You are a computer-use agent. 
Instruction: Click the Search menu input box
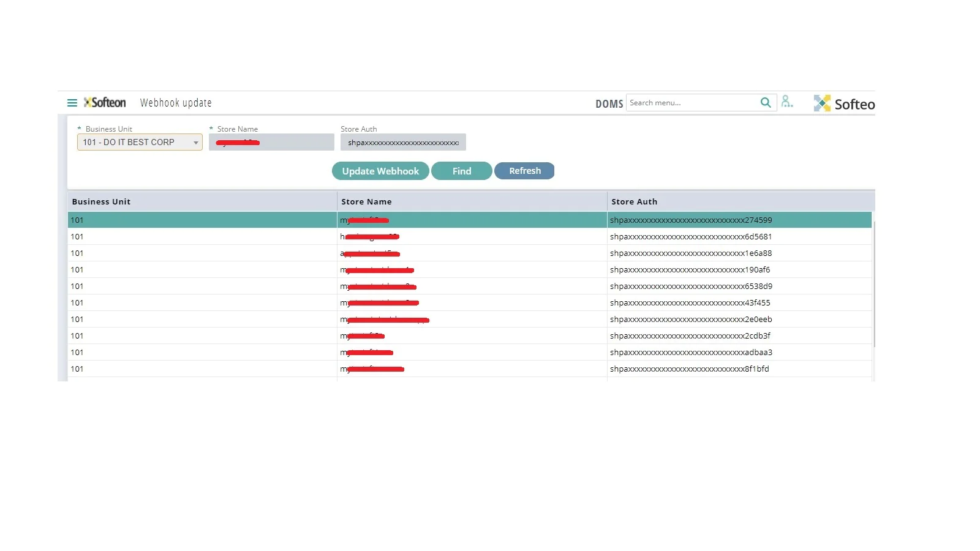(692, 103)
